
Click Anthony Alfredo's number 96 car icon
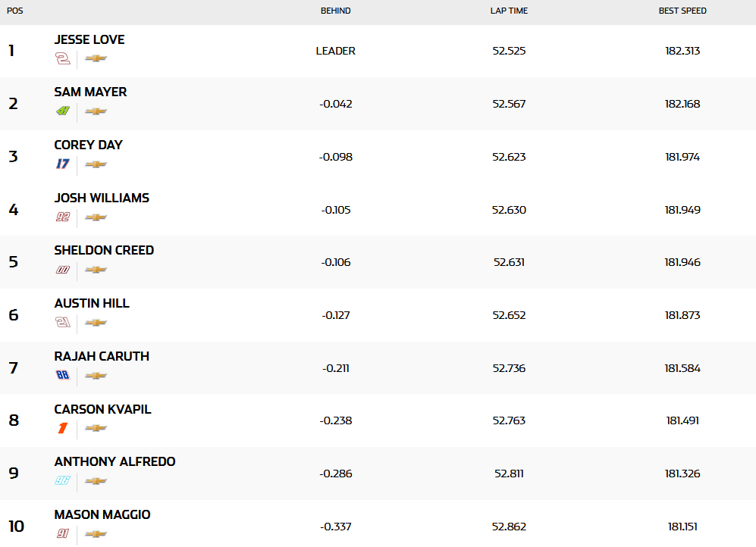click(63, 481)
